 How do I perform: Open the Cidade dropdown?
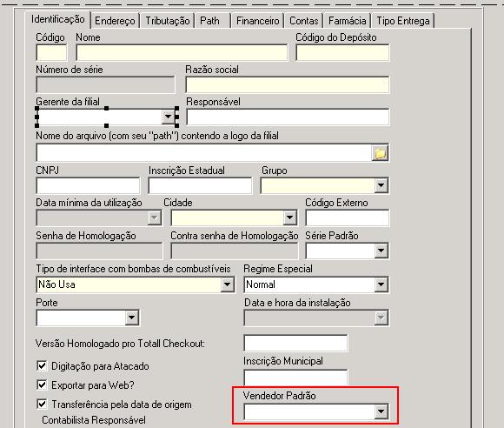pos(289,217)
